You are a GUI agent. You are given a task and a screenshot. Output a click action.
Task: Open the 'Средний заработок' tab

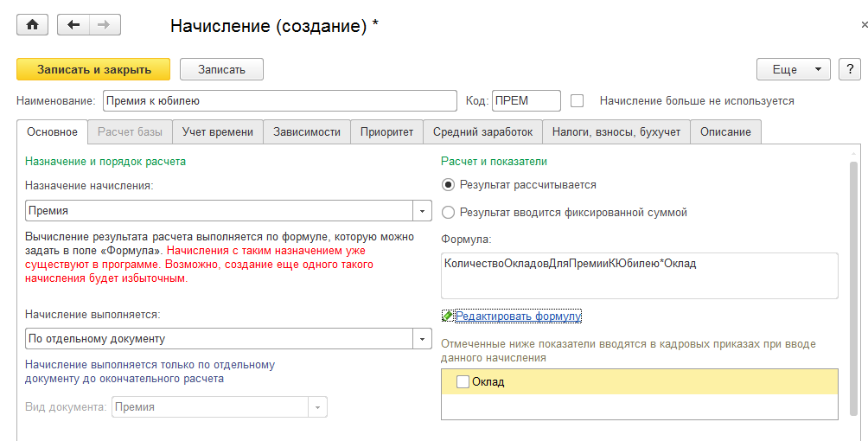(x=482, y=132)
